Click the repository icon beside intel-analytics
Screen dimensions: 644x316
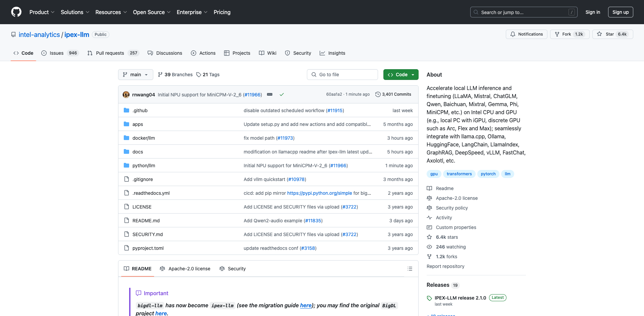coord(13,35)
